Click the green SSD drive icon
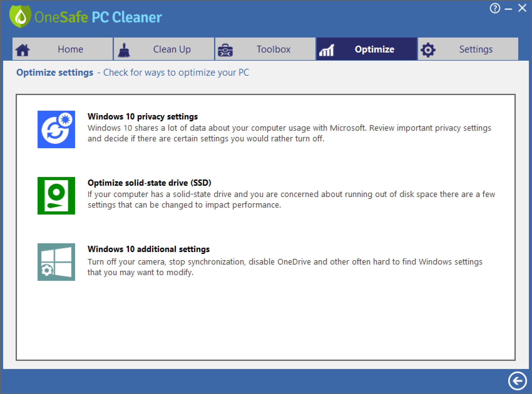 56,196
